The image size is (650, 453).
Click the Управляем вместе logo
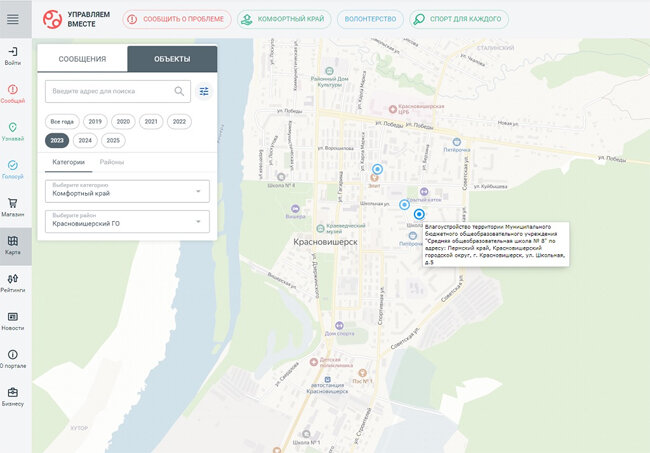pyautogui.click(x=77, y=19)
